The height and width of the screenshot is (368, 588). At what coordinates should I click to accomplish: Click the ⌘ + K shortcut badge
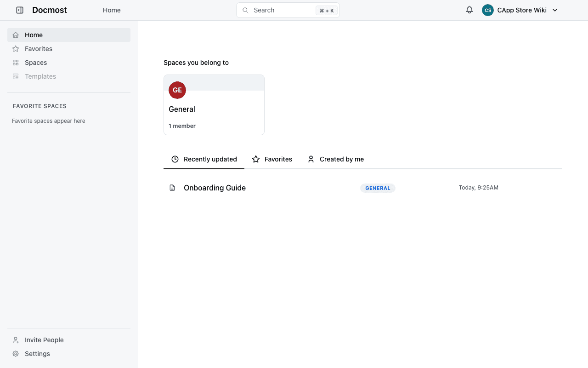tap(327, 11)
